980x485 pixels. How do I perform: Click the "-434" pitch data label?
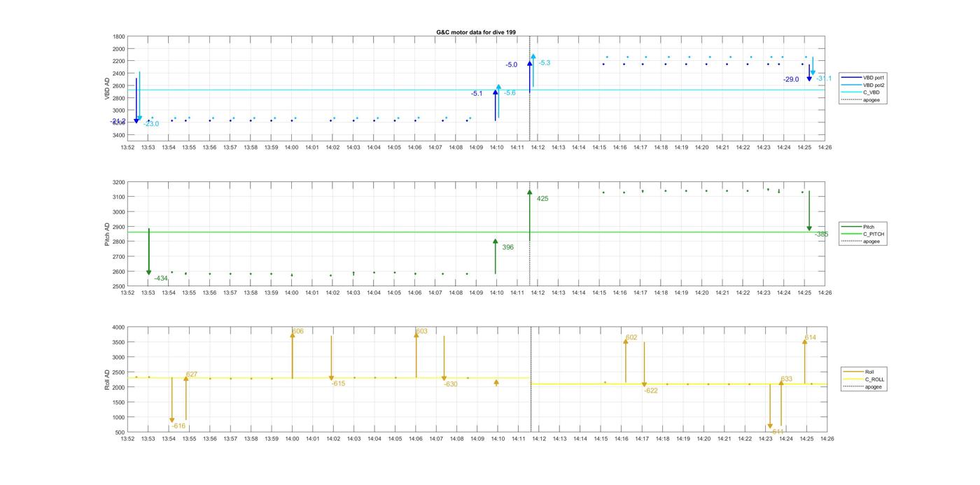[x=161, y=279]
